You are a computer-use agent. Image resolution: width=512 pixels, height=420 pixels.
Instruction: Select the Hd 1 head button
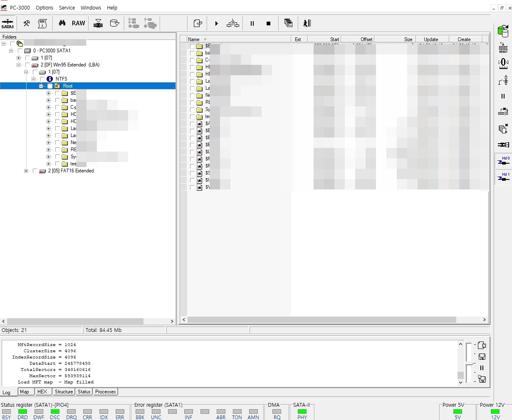point(503,177)
